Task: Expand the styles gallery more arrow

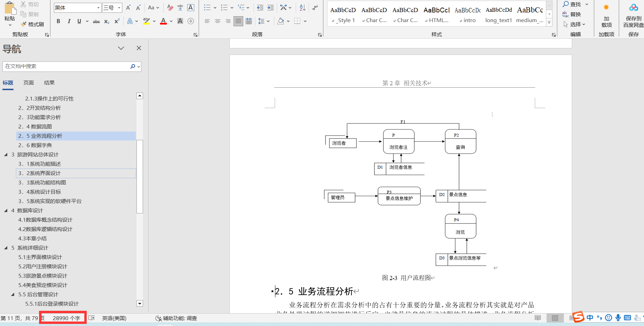Action: pyautogui.click(x=549, y=23)
